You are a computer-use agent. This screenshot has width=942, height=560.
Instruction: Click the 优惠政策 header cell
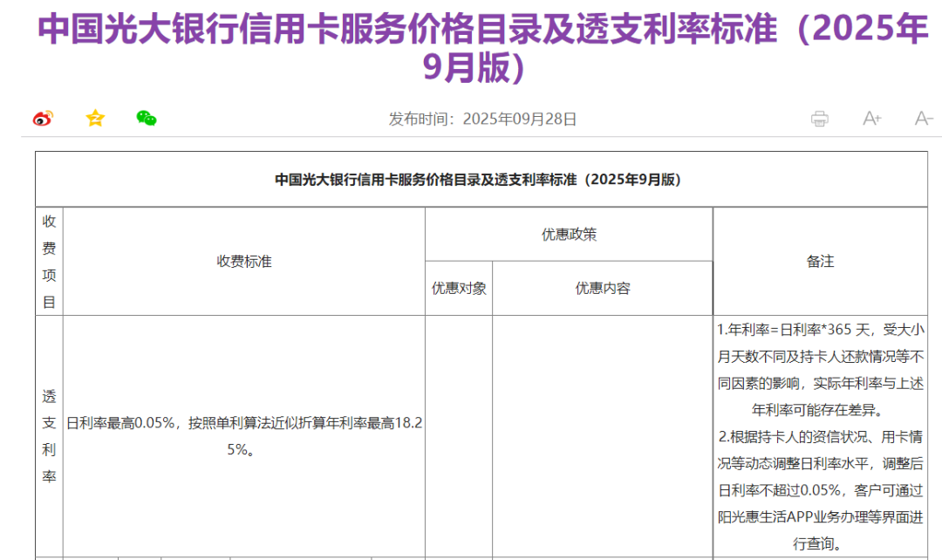click(569, 235)
